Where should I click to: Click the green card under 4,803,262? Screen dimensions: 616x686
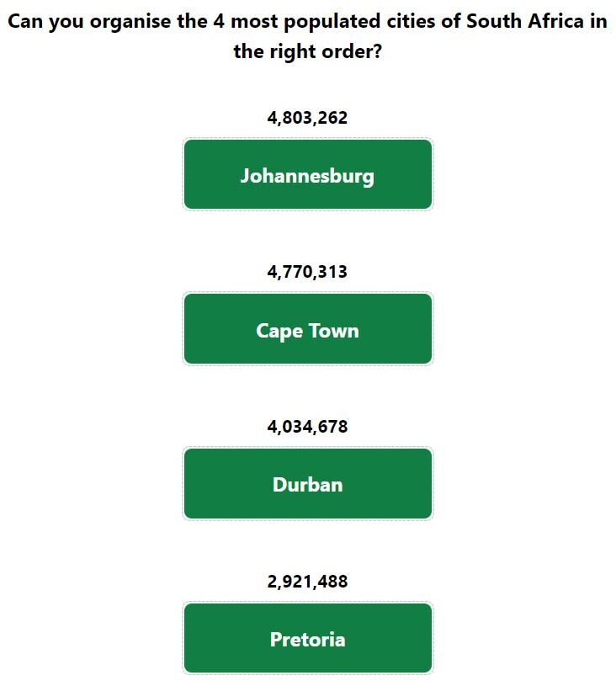[307, 174]
